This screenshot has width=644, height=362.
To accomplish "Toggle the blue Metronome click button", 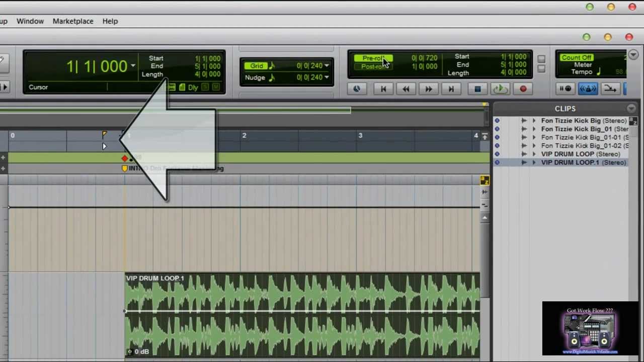I will (x=588, y=89).
